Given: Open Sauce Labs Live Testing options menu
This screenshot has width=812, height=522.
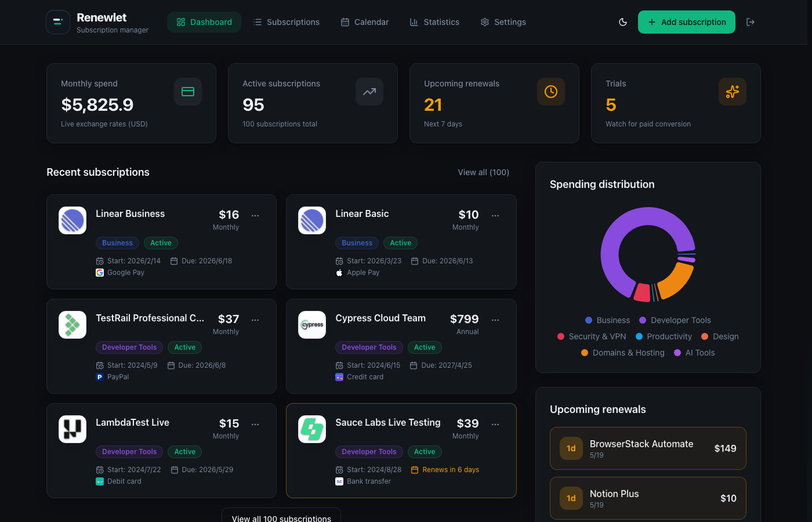Looking at the screenshot, I should tap(495, 425).
